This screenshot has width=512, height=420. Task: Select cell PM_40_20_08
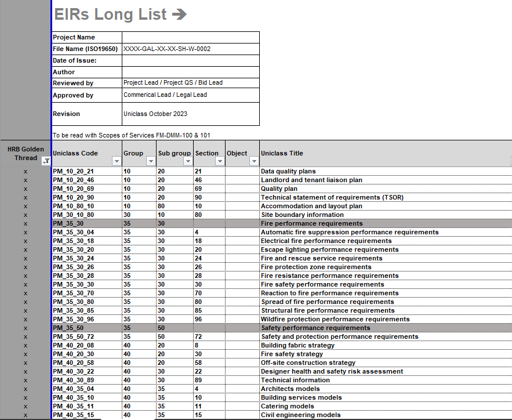87,345
